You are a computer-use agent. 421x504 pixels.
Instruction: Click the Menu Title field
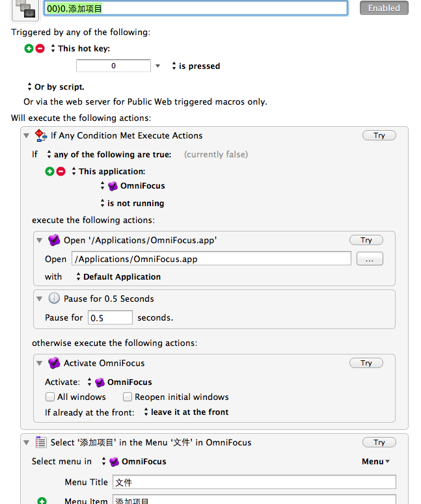(x=254, y=482)
